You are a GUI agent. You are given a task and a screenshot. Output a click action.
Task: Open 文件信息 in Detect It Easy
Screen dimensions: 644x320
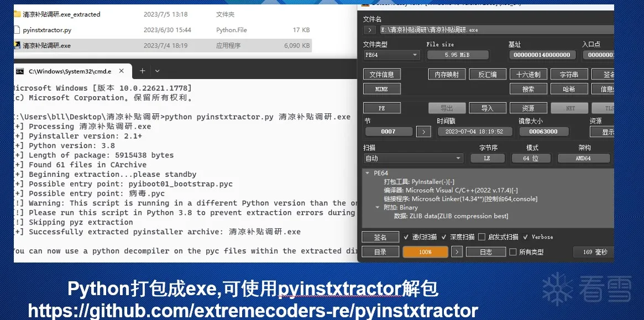[382, 75]
